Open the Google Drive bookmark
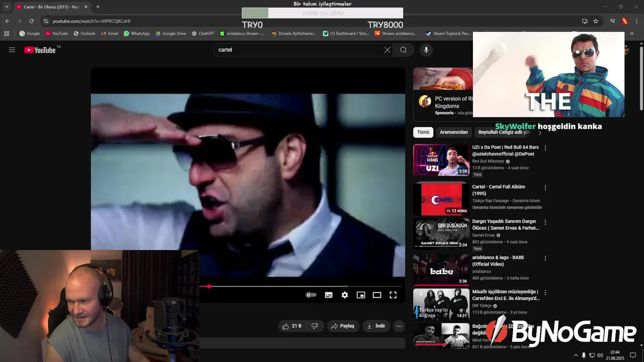Viewport: 644px width, 362px height. [171, 34]
